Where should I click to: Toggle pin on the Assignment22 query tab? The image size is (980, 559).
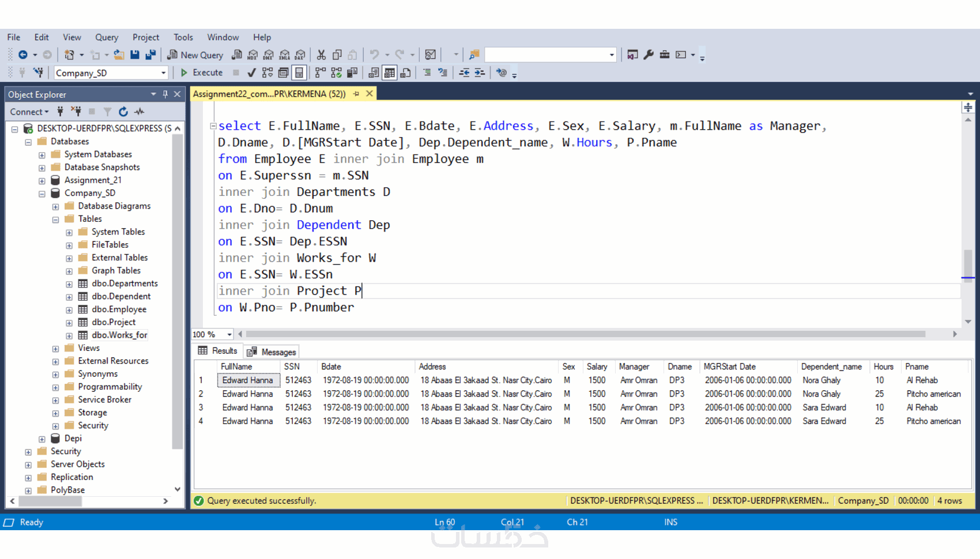(x=356, y=93)
